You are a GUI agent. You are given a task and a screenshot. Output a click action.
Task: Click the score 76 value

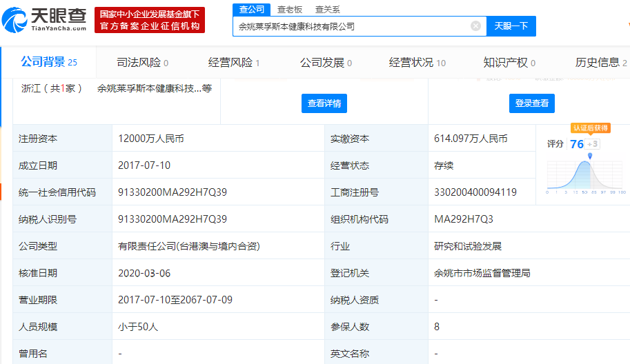(576, 144)
